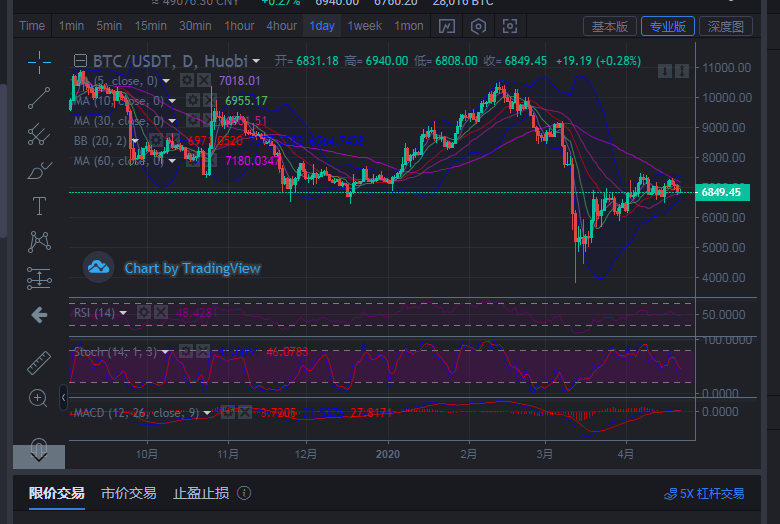
Task: Switch chart interval to 4hour
Action: point(281,26)
